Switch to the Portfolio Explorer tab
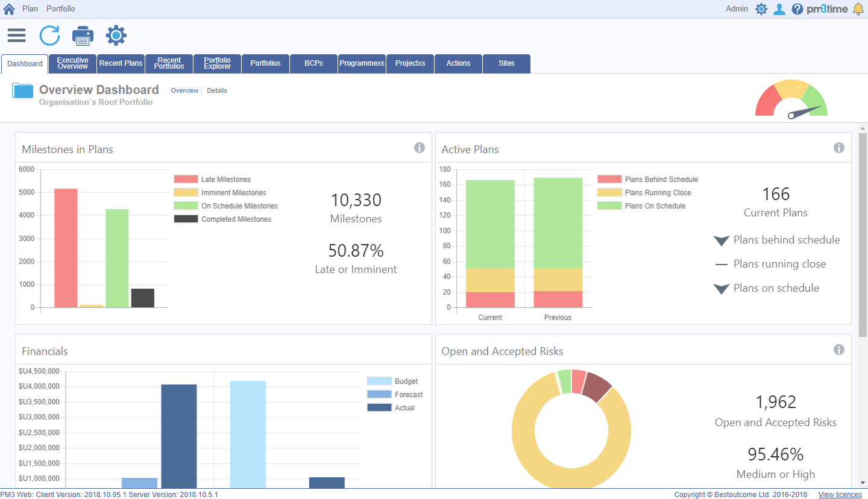The height and width of the screenshot is (499, 868). coord(218,63)
